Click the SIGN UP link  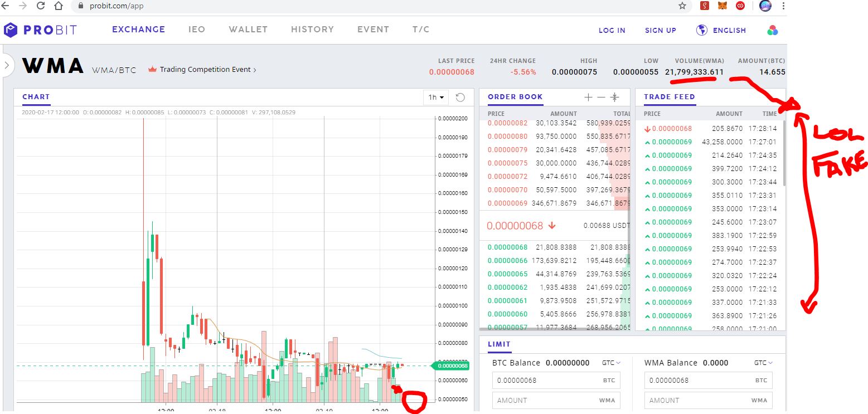661,31
